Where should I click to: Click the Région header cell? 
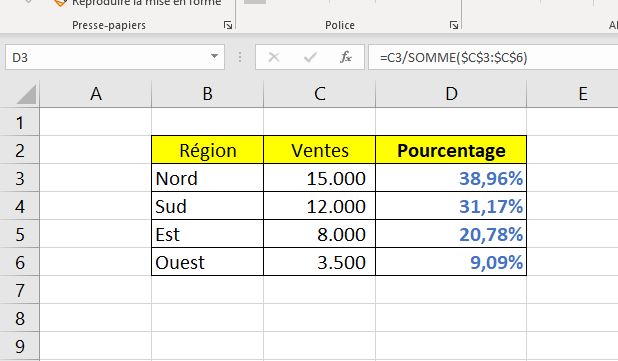208,150
